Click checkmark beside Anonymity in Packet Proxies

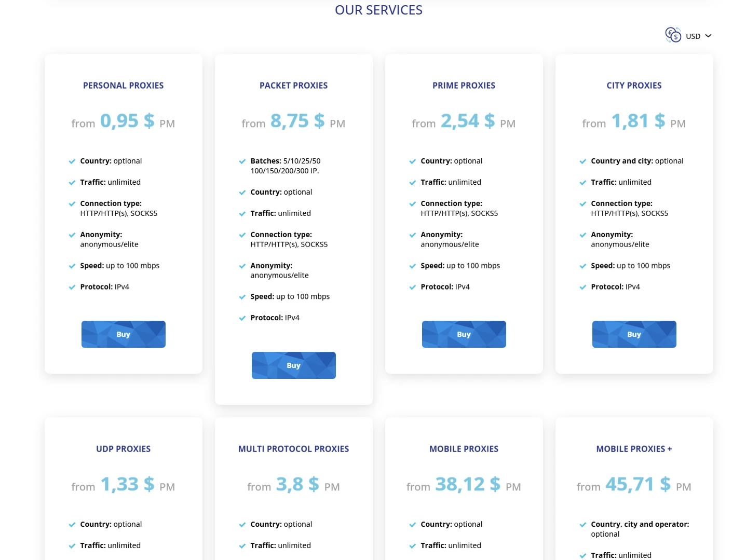[x=242, y=266]
